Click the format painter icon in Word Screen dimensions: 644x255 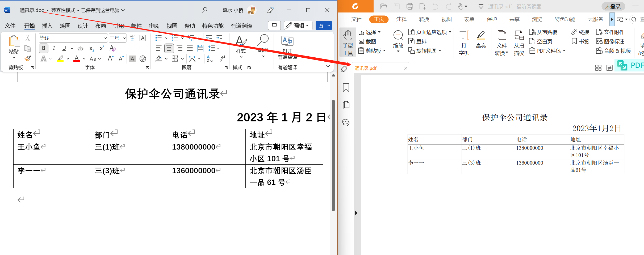click(x=28, y=58)
